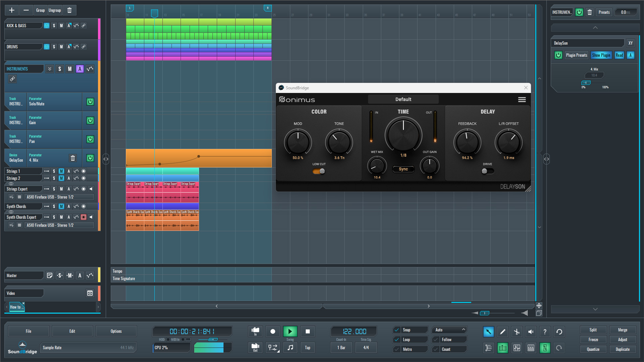Expand the rack panel down chevron
Image resolution: width=644 pixels, height=362 pixels.
click(x=595, y=309)
